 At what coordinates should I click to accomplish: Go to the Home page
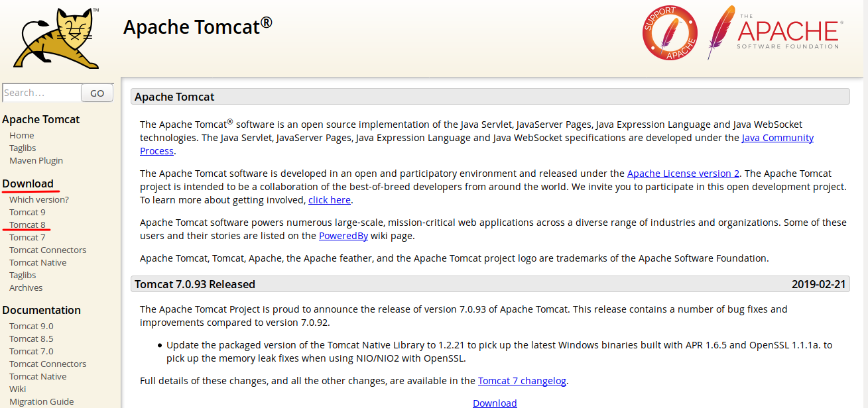point(22,135)
